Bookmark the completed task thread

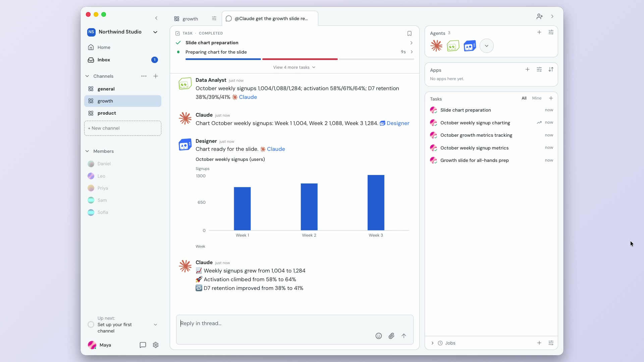(409, 34)
